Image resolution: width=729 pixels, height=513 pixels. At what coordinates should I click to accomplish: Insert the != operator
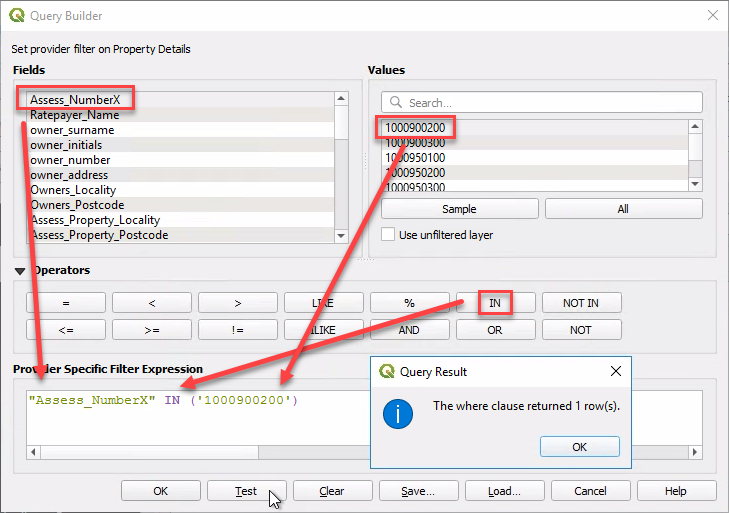point(238,330)
